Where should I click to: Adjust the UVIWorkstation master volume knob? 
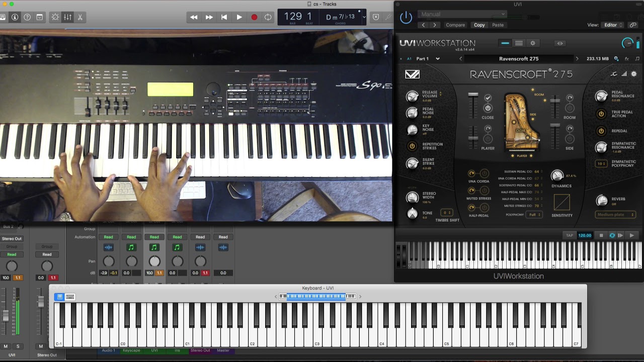pos(627,43)
